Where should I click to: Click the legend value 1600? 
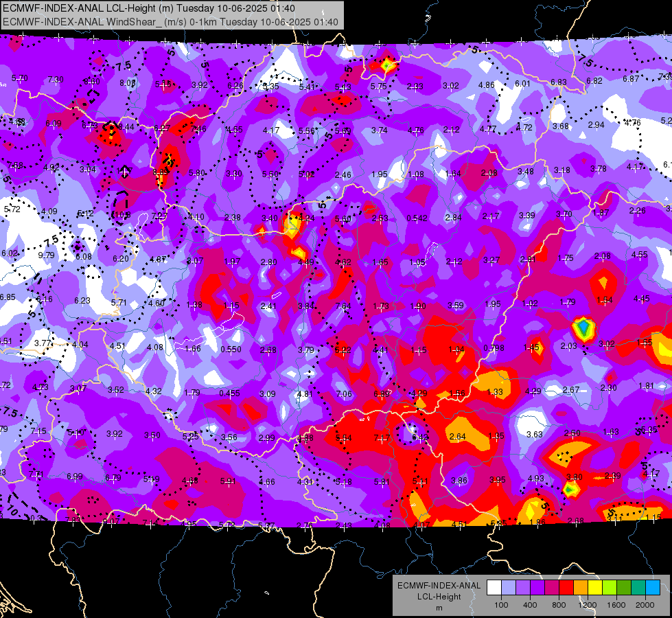tap(616, 605)
